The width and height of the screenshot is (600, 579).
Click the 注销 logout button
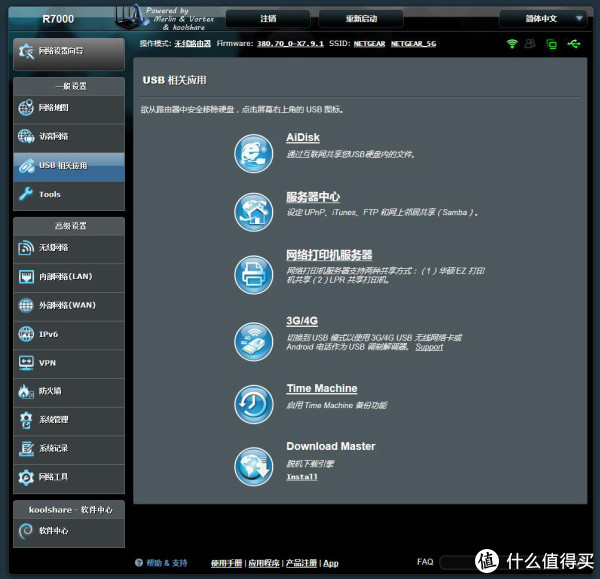pos(268,18)
